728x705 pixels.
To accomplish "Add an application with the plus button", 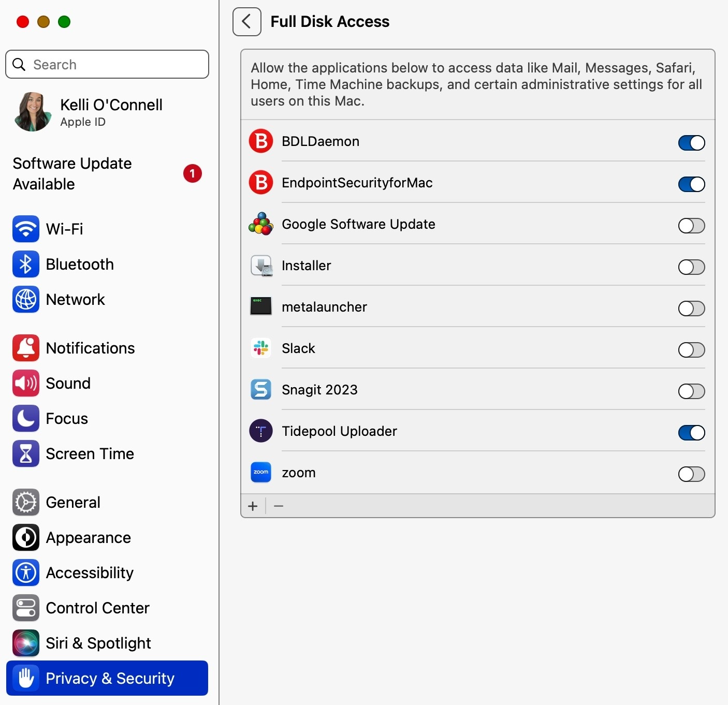I will pos(253,506).
